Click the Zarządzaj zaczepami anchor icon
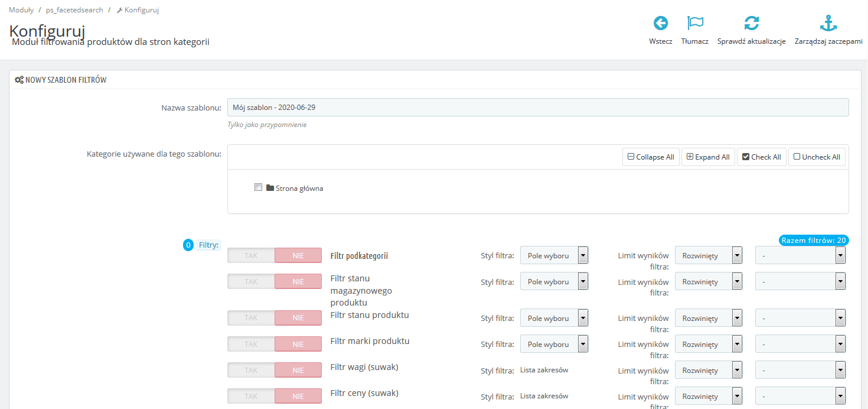Image resolution: width=868 pixels, height=409 pixels. tap(828, 23)
